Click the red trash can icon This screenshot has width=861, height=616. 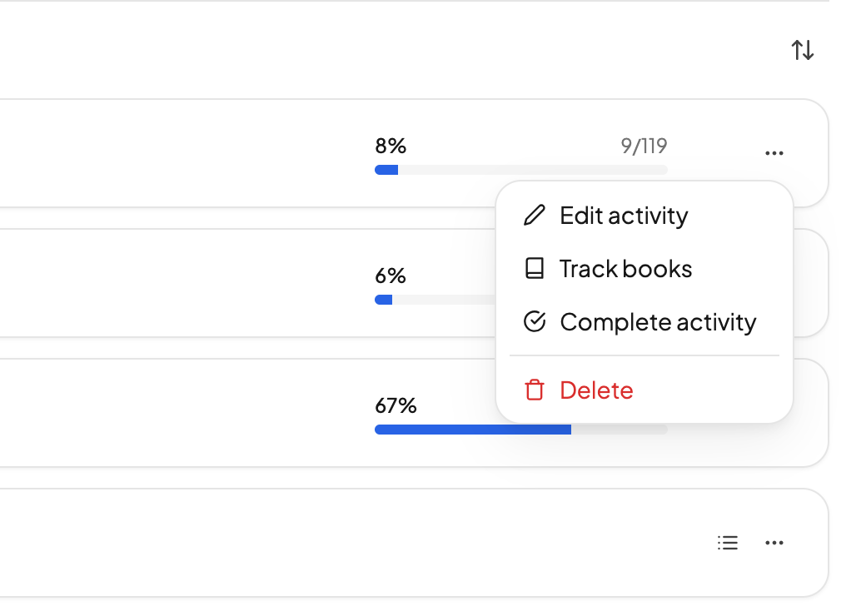535,390
